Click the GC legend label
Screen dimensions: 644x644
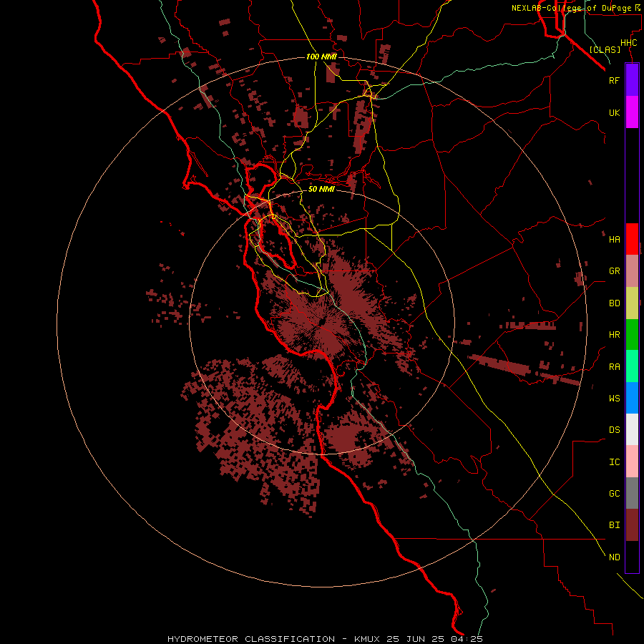(x=615, y=494)
